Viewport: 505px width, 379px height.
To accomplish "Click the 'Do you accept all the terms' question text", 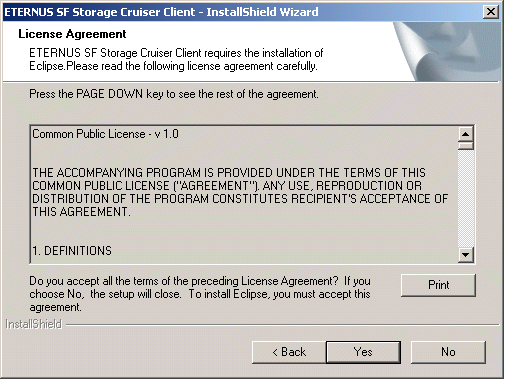I will tap(200, 294).
